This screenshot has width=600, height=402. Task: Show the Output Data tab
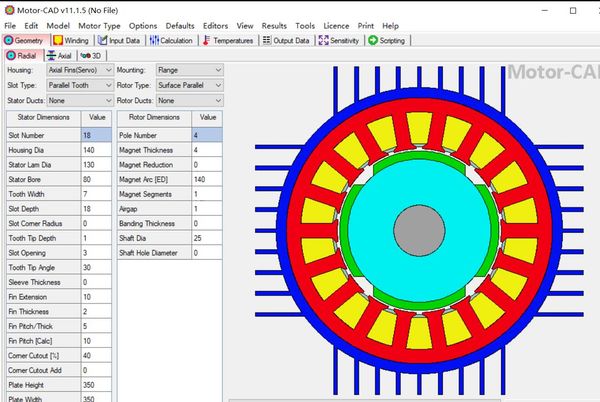coord(286,41)
